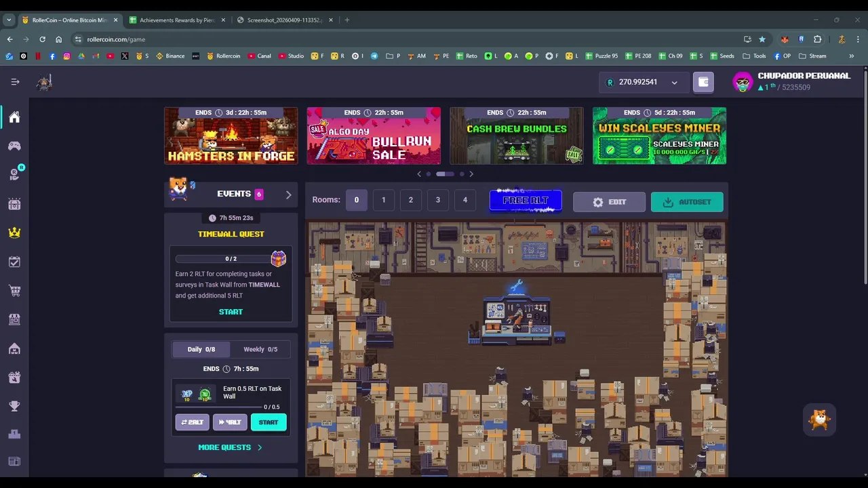Image resolution: width=868 pixels, height=488 pixels.
Task: Open the yellow crown icon in sidebar
Action: 14,232
